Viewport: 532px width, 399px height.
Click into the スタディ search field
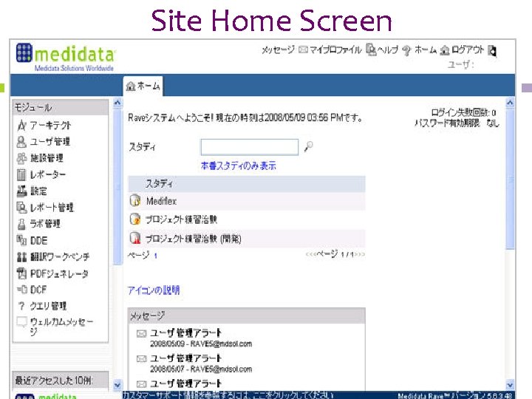point(250,147)
